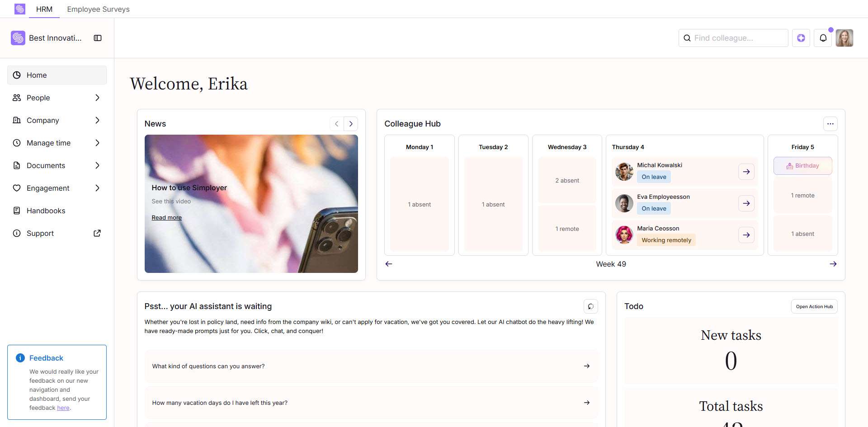The width and height of the screenshot is (868, 427).
Task: Go to next week in Colleague Hub
Action: pos(833,264)
